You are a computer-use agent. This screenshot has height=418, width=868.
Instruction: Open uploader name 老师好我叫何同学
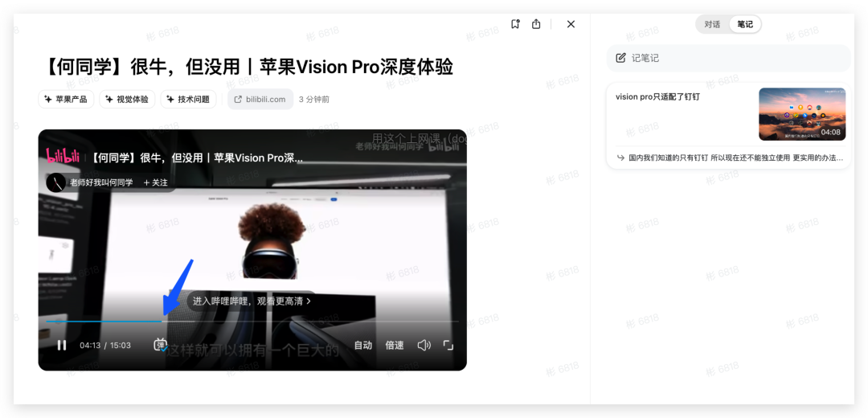tap(100, 182)
